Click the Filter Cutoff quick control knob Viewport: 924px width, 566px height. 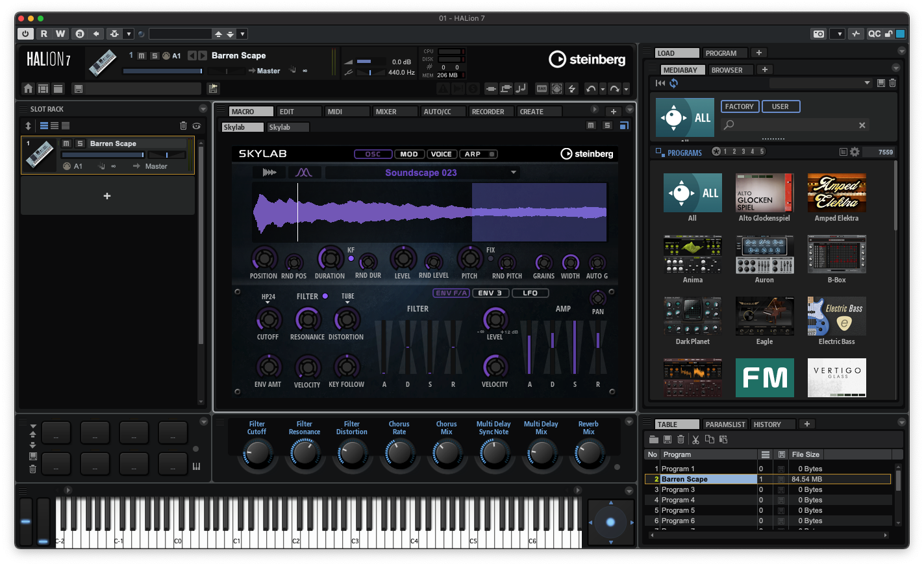tap(257, 453)
